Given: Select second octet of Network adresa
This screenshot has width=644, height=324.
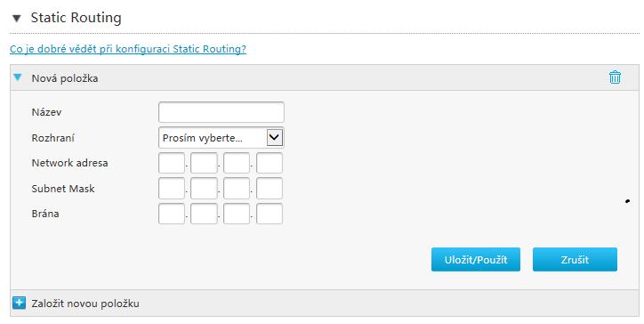Looking at the screenshot, I should 204,163.
